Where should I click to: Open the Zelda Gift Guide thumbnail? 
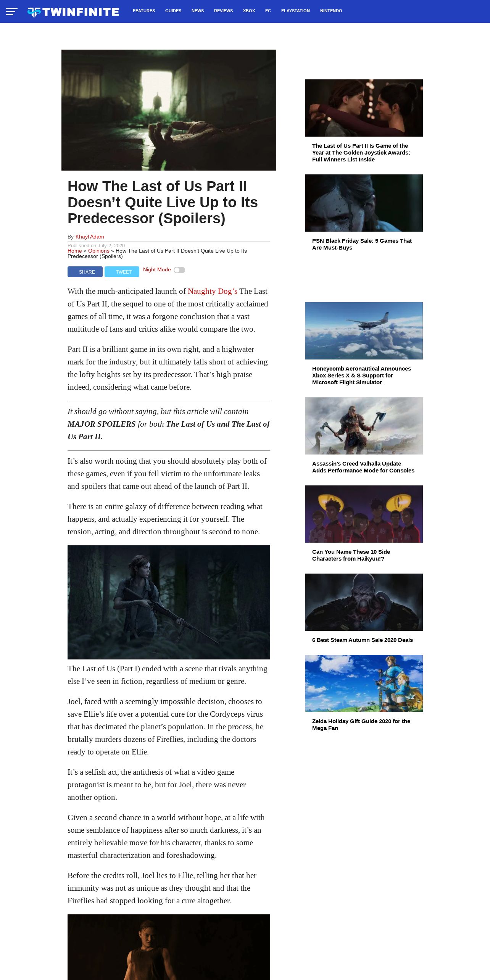(364, 683)
